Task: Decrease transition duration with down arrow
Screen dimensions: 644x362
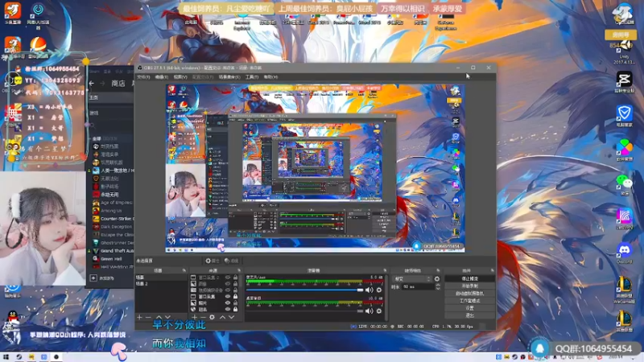Action: click(x=437, y=289)
